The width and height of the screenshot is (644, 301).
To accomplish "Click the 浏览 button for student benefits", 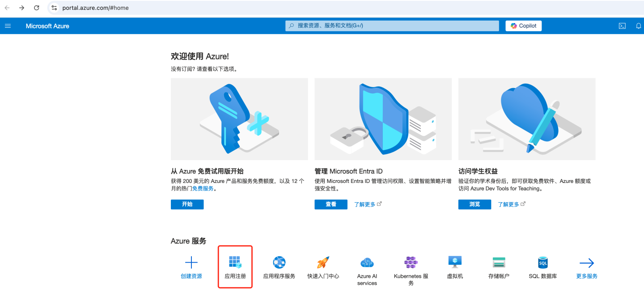I will [475, 204].
